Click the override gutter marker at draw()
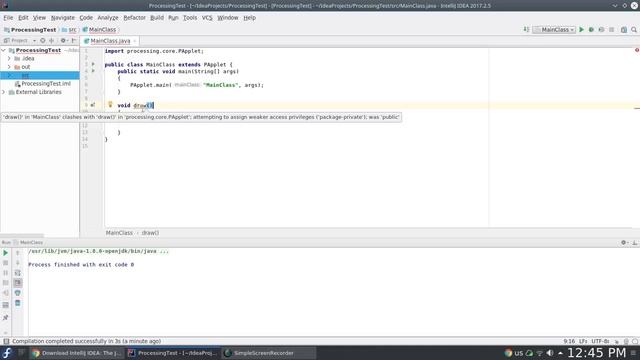Viewport: 640px width, 360px height. coord(93,105)
